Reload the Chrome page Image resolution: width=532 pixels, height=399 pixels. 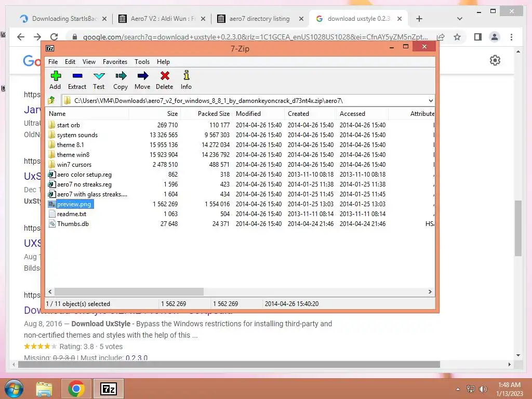tap(54, 37)
